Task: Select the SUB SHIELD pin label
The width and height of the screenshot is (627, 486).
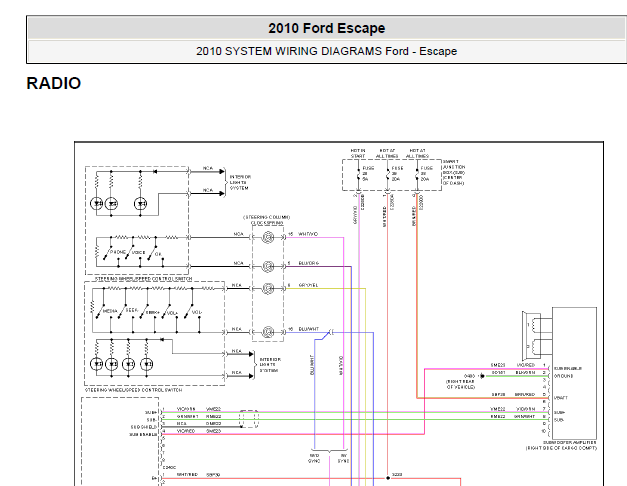Action: coord(144,427)
